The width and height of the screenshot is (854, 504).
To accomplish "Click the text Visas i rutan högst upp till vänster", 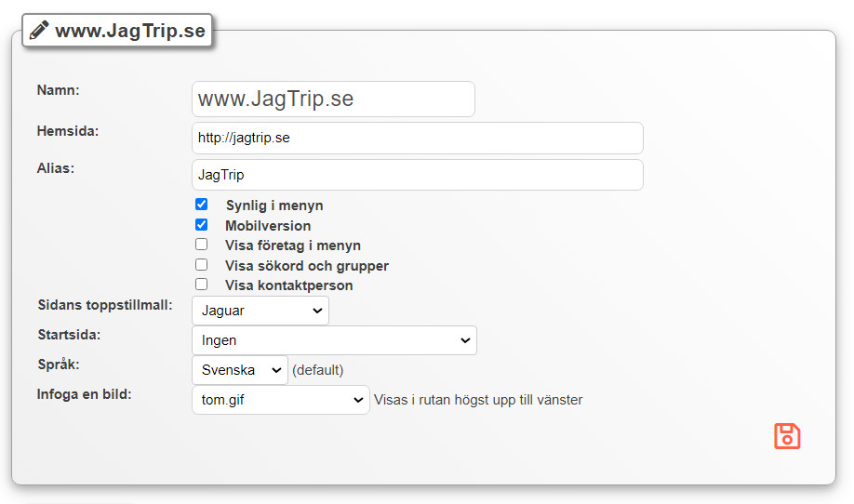I will point(478,400).
